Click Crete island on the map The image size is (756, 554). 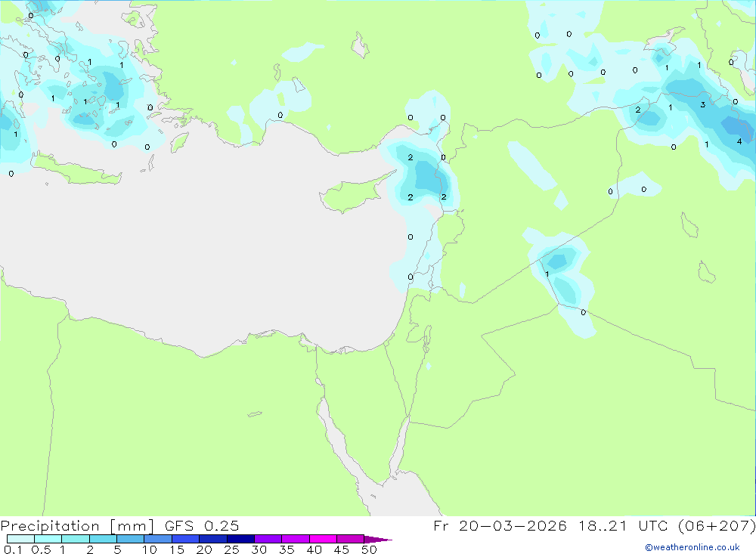point(77,170)
